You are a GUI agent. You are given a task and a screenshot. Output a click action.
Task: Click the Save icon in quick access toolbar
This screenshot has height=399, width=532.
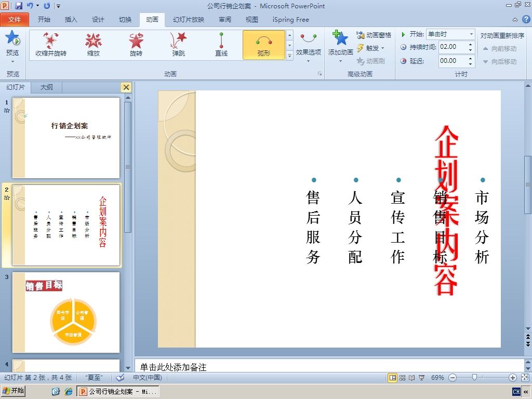(19, 6)
